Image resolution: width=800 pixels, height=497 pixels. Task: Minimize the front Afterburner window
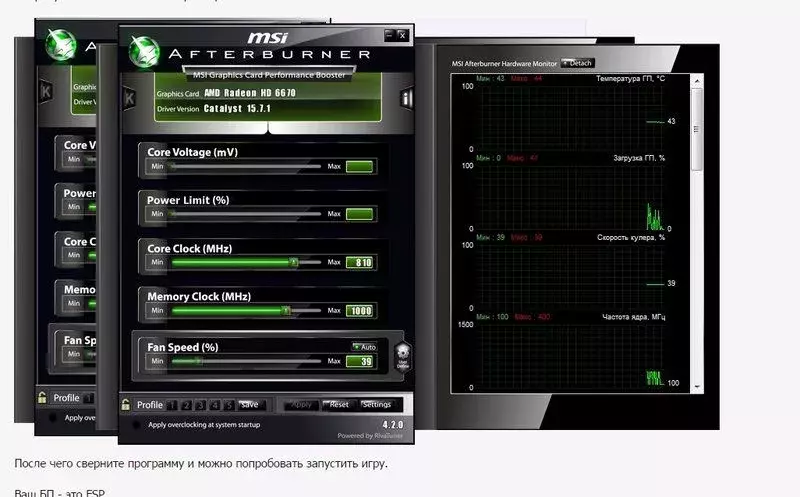click(390, 35)
